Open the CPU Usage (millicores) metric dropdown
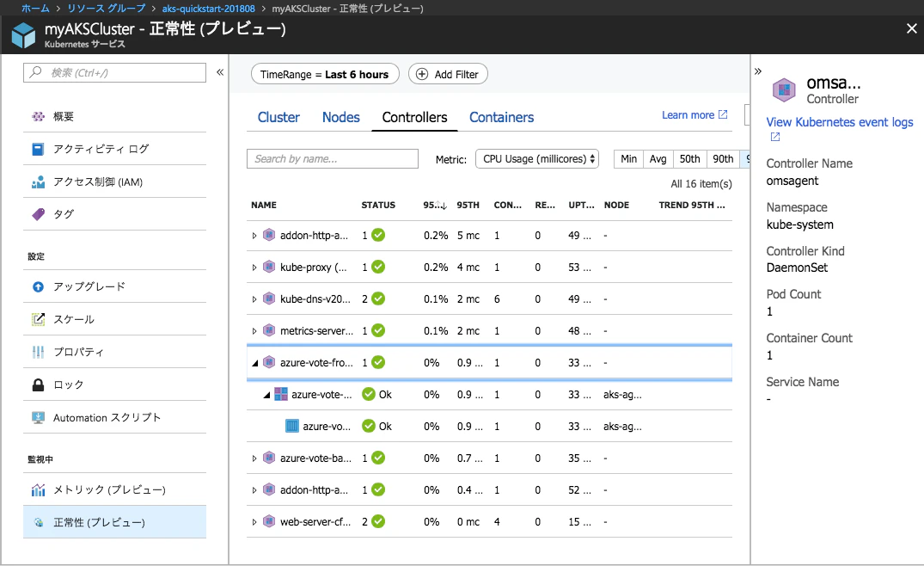This screenshot has height=566, width=924. coord(537,158)
